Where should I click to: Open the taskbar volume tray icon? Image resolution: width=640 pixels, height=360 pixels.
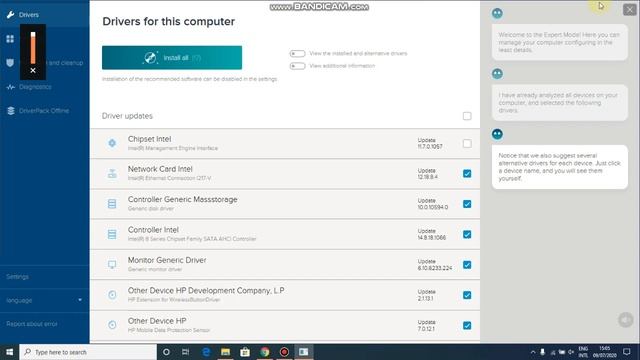click(571, 352)
